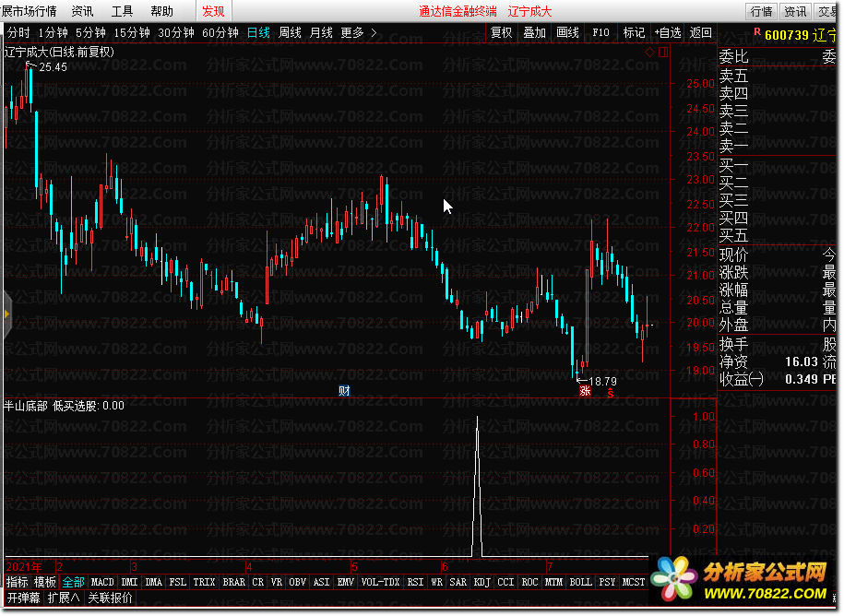This screenshot has width=844, height=616.
Task: Click the top-right 资讯 button
Action: tap(795, 11)
